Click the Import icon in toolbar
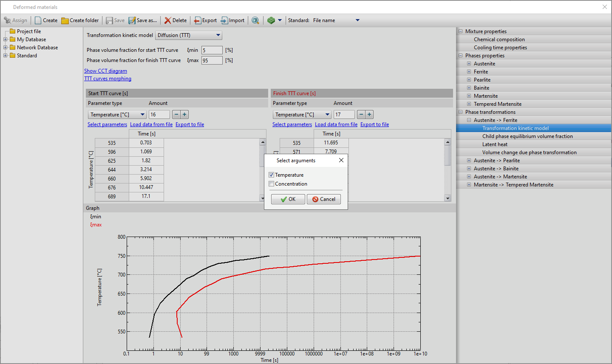Image resolution: width=612 pixels, height=364 pixels. pyautogui.click(x=224, y=20)
